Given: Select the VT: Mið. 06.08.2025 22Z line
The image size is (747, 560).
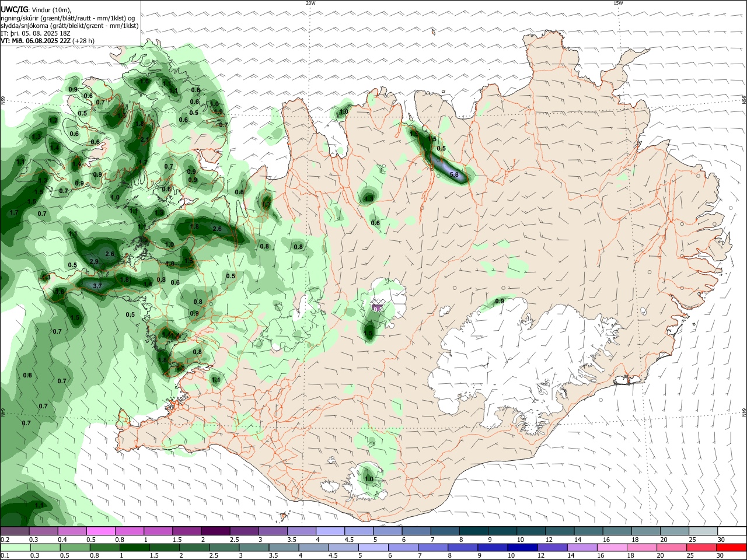Looking at the screenshot, I should pos(36,41).
